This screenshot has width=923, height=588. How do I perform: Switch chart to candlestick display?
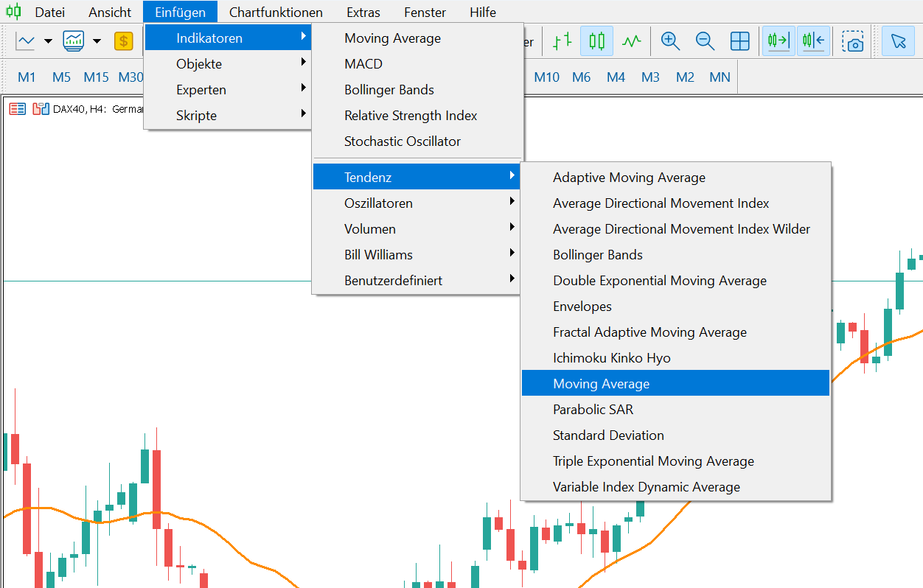pos(596,41)
